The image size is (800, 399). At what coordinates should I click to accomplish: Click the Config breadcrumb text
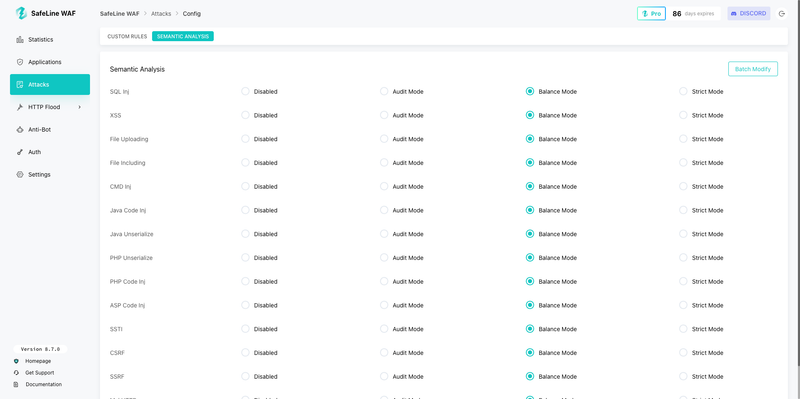tap(192, 14)
